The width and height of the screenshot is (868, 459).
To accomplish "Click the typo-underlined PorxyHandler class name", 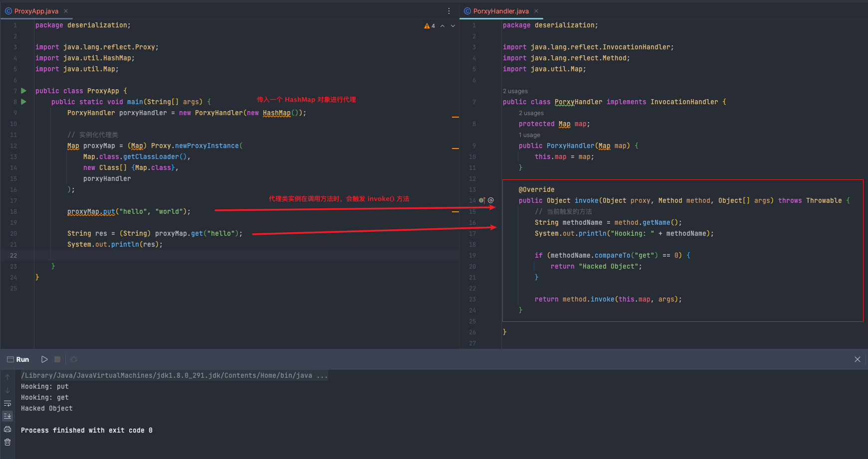I will click(x=579, y=102).
